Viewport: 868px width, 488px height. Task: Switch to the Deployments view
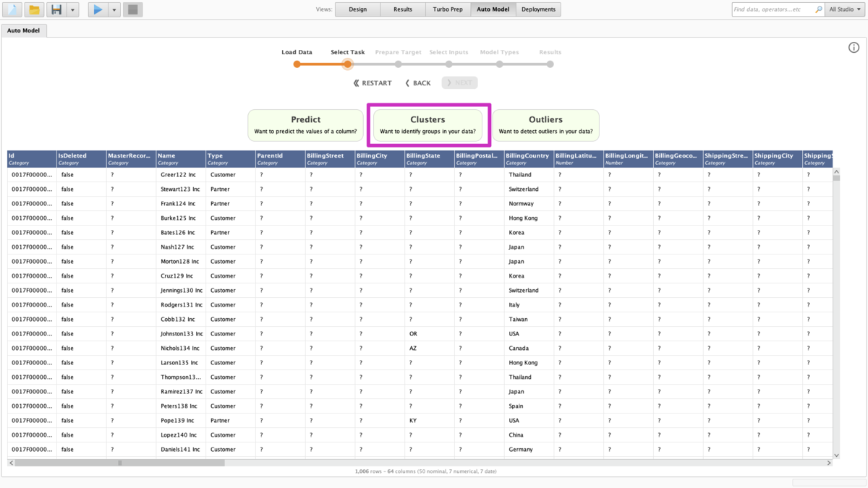point(538,9)
